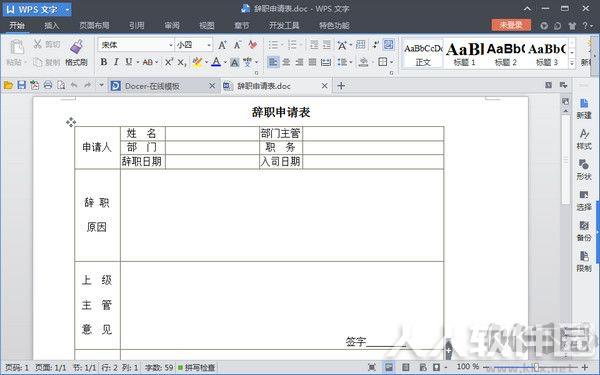Apply the 标题 1 heading style

[465, 54]
